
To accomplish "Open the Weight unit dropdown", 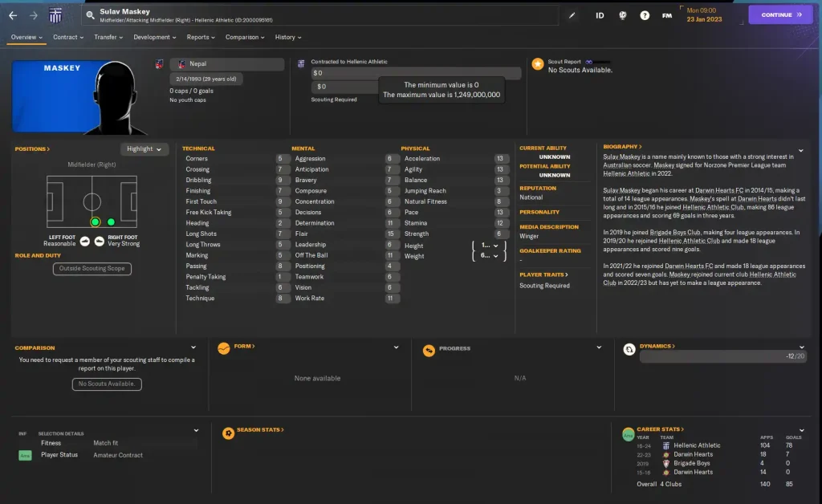I will [490, 256].
